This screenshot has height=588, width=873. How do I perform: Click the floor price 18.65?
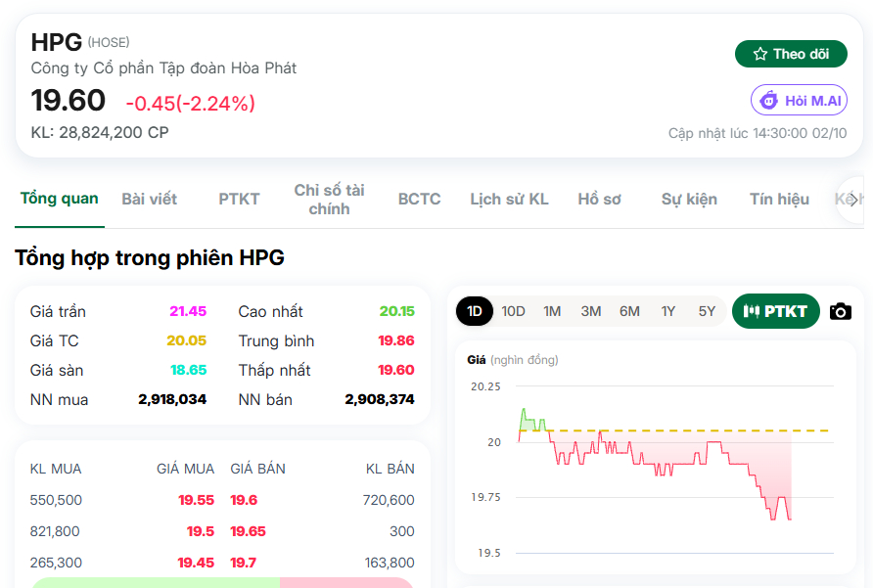pos(189,370)
